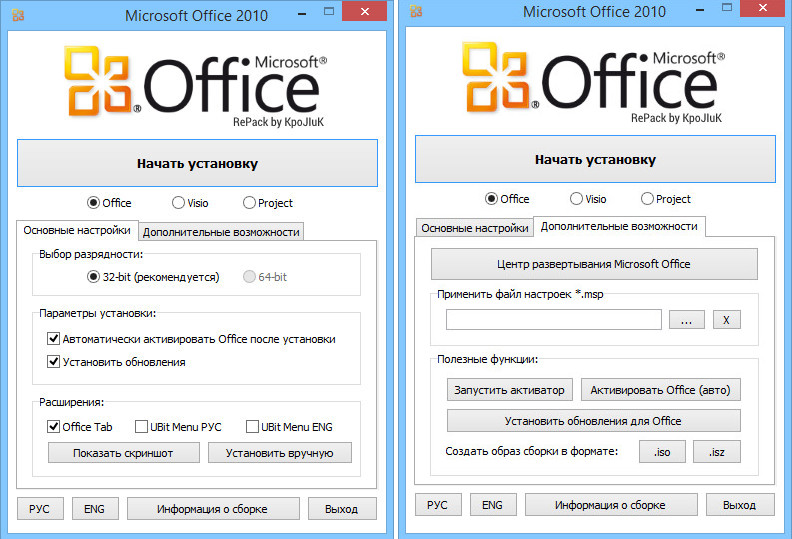Enable the UBit Menu ENG checkbox

[252, 427]
